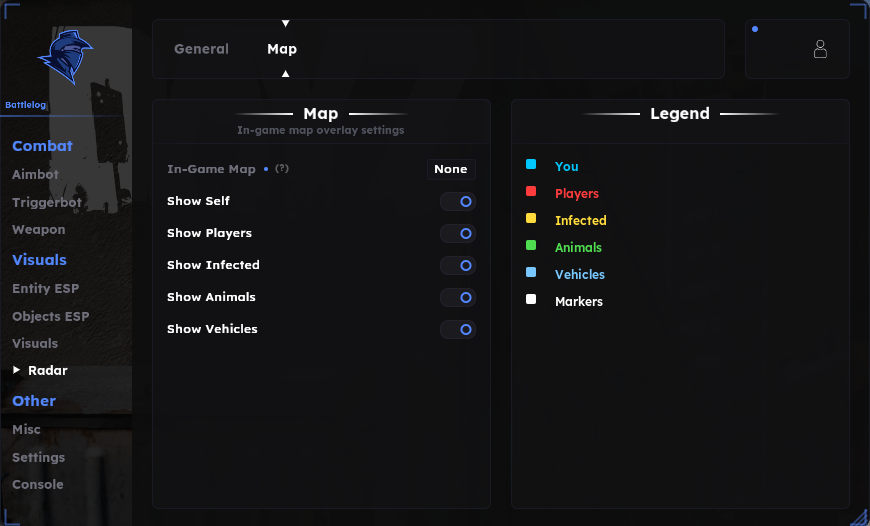Select the Map tab
The width and height of the screenshot is (870, 526).
tap(282, 49)
